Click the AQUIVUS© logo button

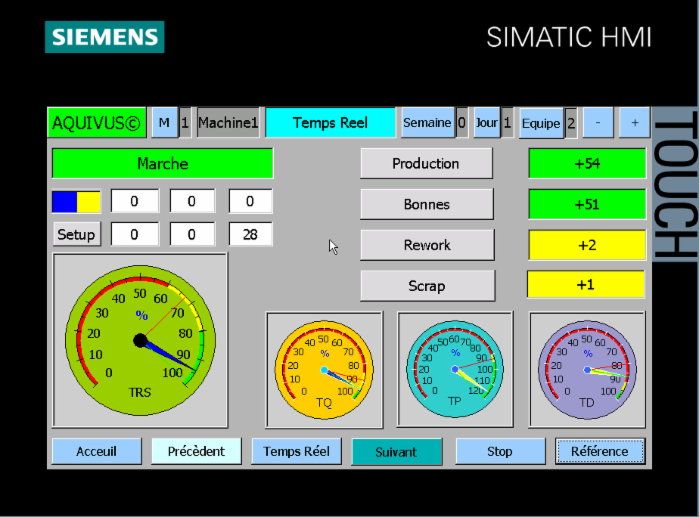(x=96, y=123)
